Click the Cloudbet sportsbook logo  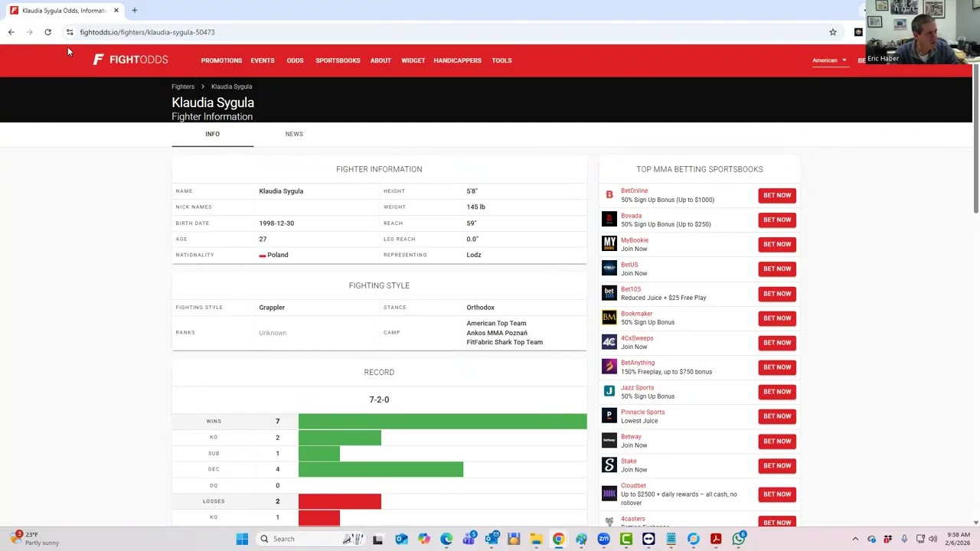(x=609, y=494)
